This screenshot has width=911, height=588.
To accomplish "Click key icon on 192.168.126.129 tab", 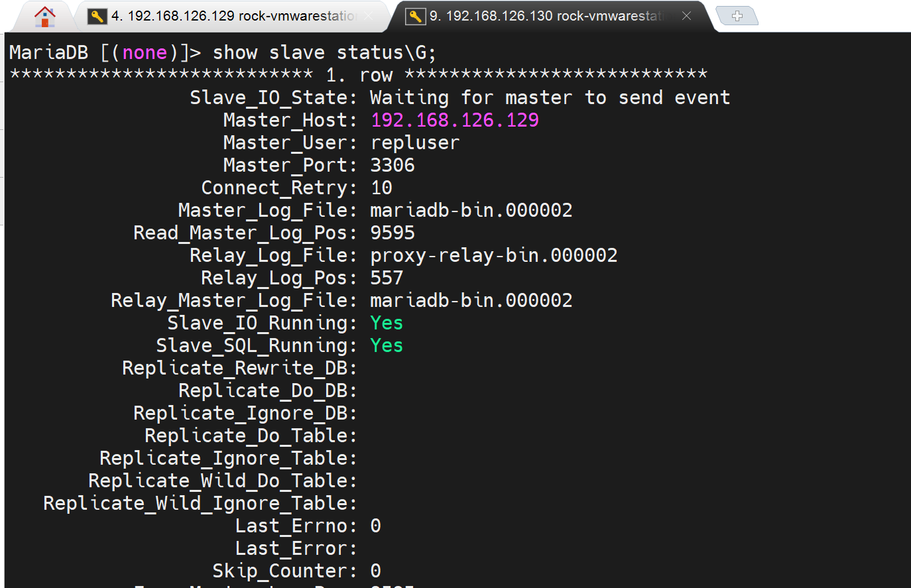I will 97,16.
